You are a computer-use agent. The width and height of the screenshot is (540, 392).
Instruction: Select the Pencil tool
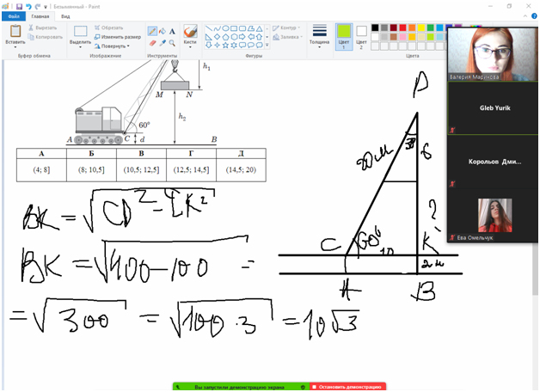tap(151, 31)
